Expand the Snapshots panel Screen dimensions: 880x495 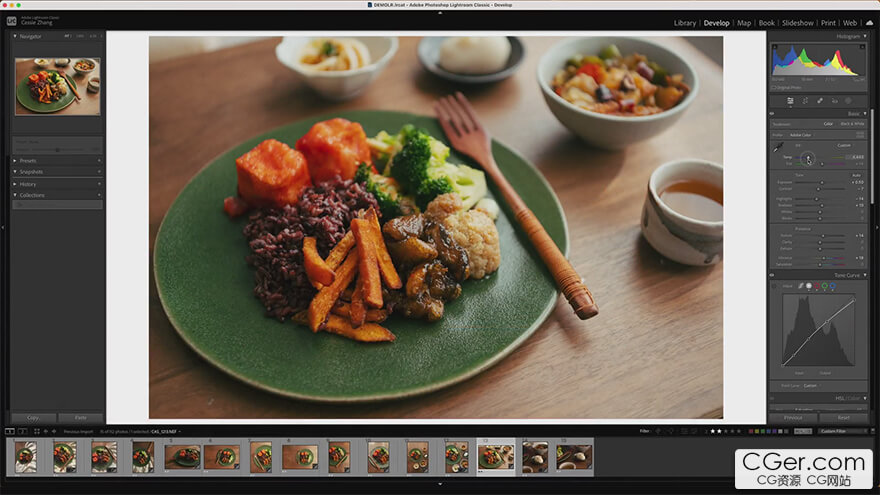tap(15, 172)
